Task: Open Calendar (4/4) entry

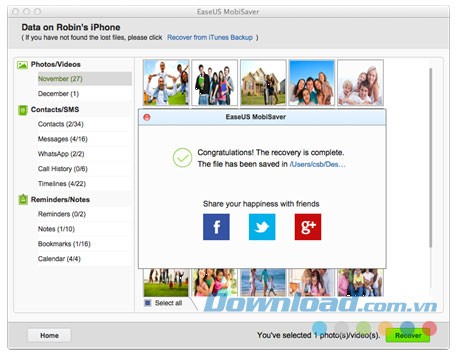Action: pyautogui.click(x=59, y=259)
